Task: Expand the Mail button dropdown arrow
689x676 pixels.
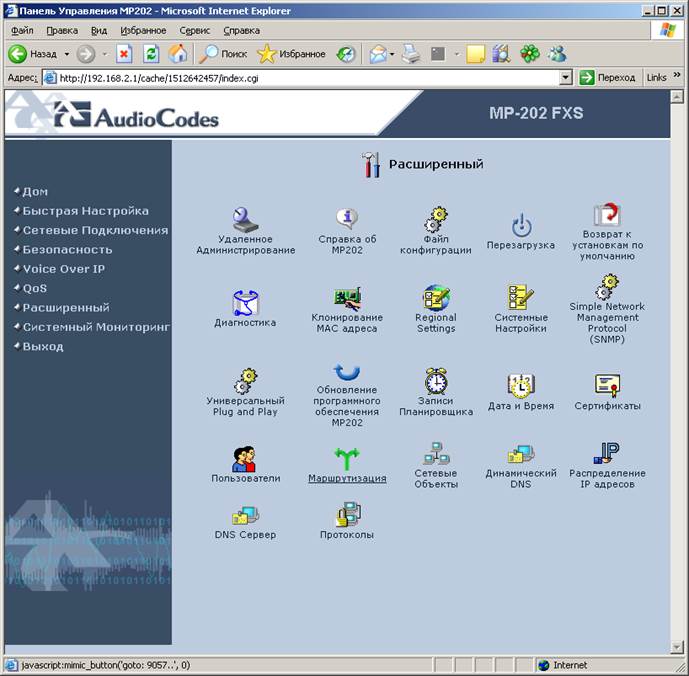Action: [392, 54]
